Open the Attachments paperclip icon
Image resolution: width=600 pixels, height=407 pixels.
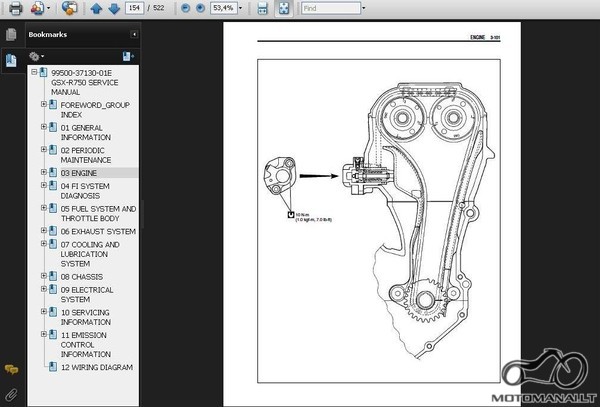click(x=11, y=394)
